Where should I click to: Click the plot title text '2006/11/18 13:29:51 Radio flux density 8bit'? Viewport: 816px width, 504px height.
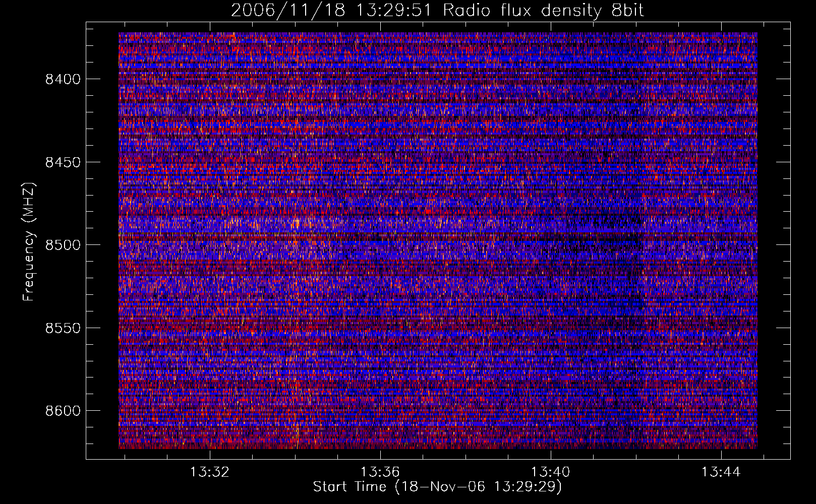(437, 10)
